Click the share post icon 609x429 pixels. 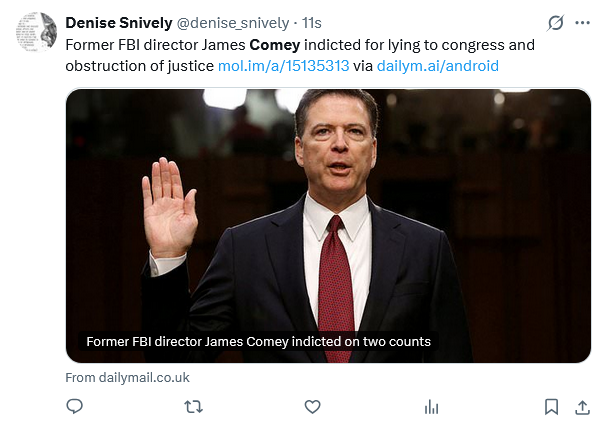tap(583, 406)
